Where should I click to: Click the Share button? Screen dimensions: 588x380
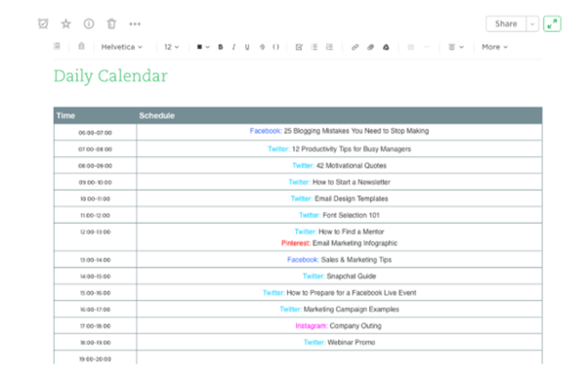tap(506, 24)
